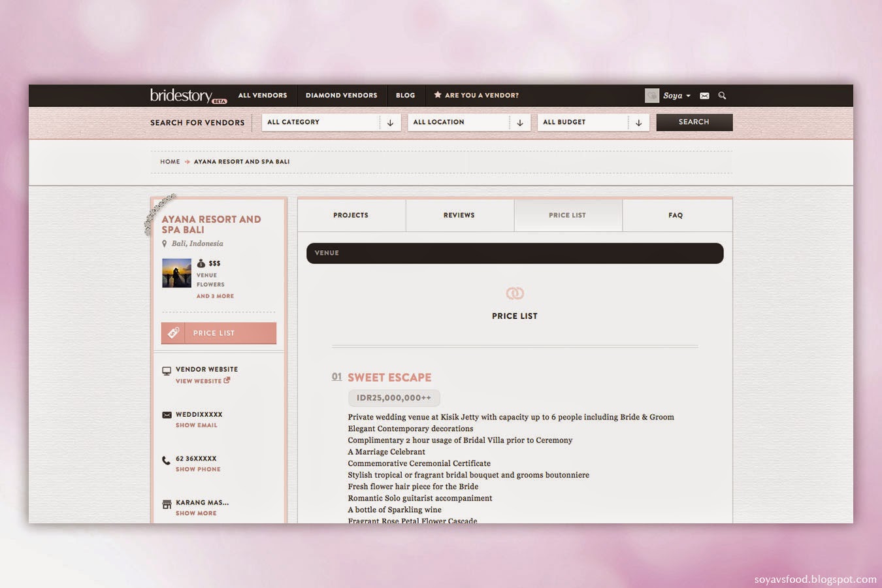Click Show Phone link
Viewport: 882px width, 588px height.
pyautogui.click(x=198, y=469)
